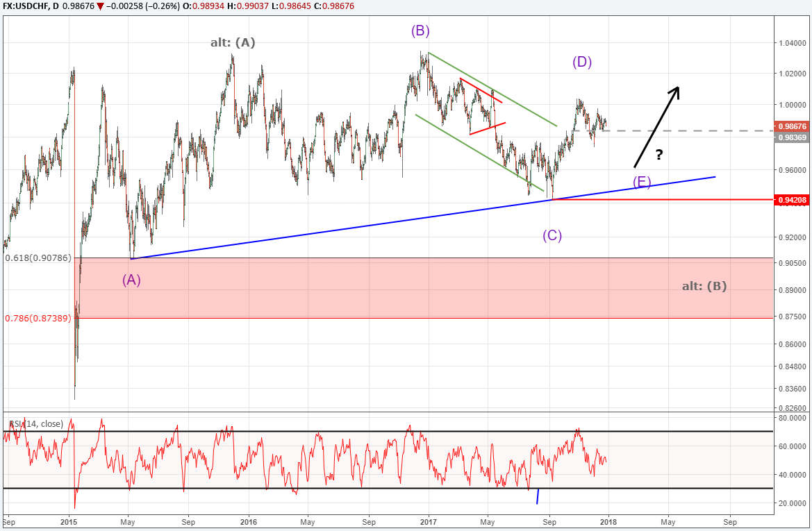The height and width of the screenshot is (531, 812).
Task: Select the purple (E) wave label
Action: (x=642, y=182)
